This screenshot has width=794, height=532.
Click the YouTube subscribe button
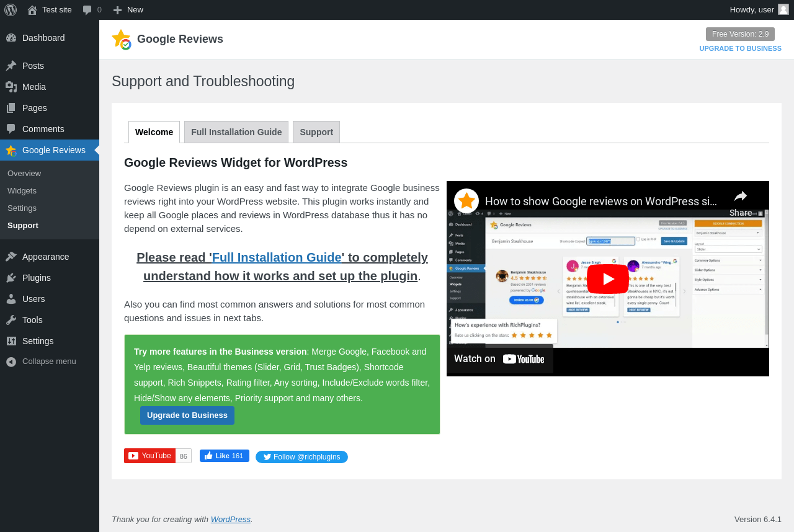pos(149,456)
